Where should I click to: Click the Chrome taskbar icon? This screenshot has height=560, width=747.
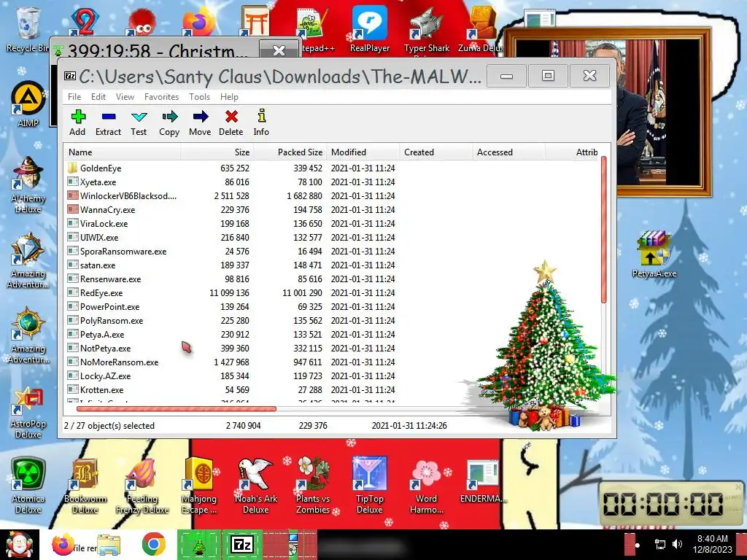(153, 545)
